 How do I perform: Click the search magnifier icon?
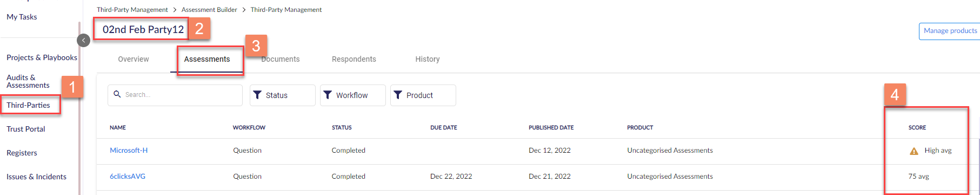pyautogui.click(x=117, y=94)
